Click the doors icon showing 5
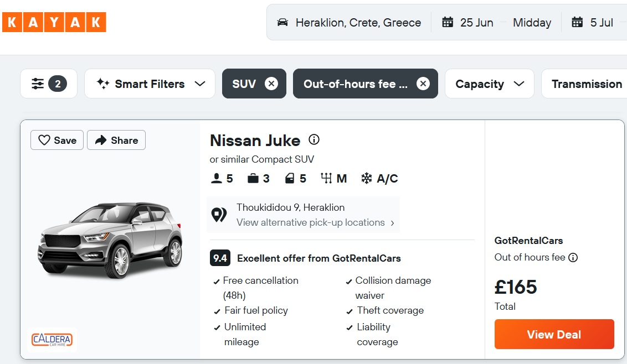 (290, 178)
